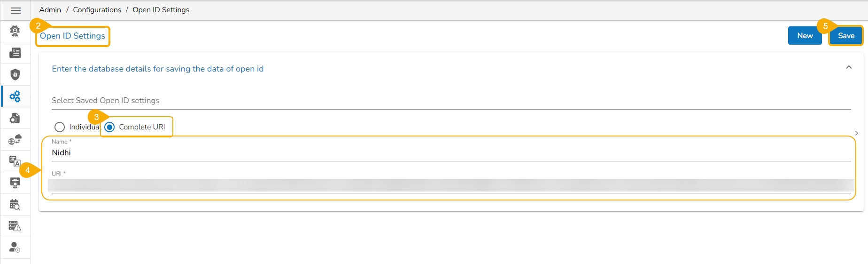Viewport: 868px width, 264px height.
Task: Go to Configurations breadcrumb
Action: [97, 10]
